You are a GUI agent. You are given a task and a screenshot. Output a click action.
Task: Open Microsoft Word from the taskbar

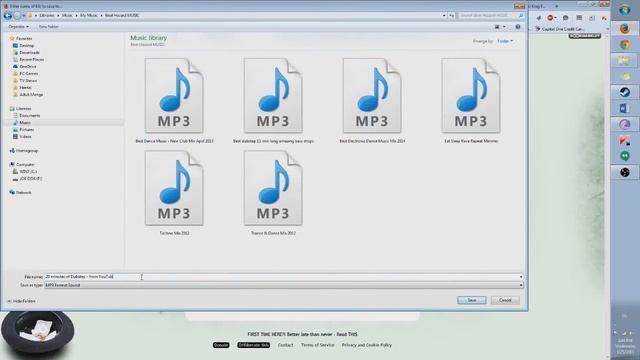(x=624, y=108)
